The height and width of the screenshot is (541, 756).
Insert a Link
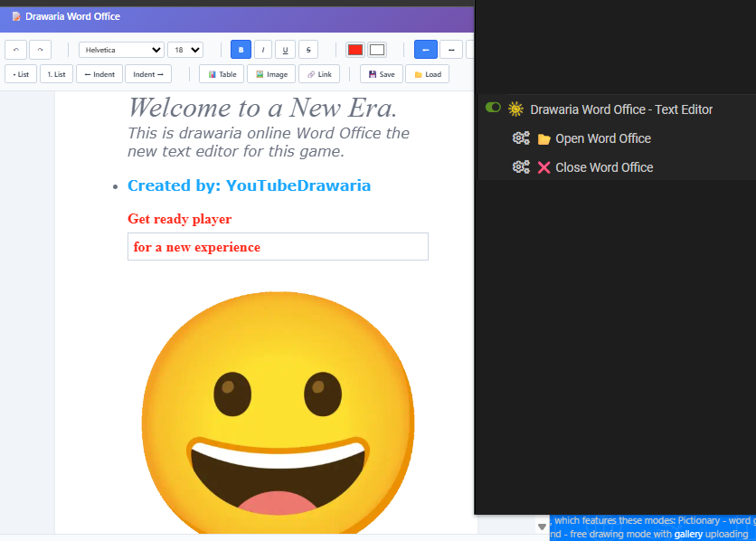[319, 74]
